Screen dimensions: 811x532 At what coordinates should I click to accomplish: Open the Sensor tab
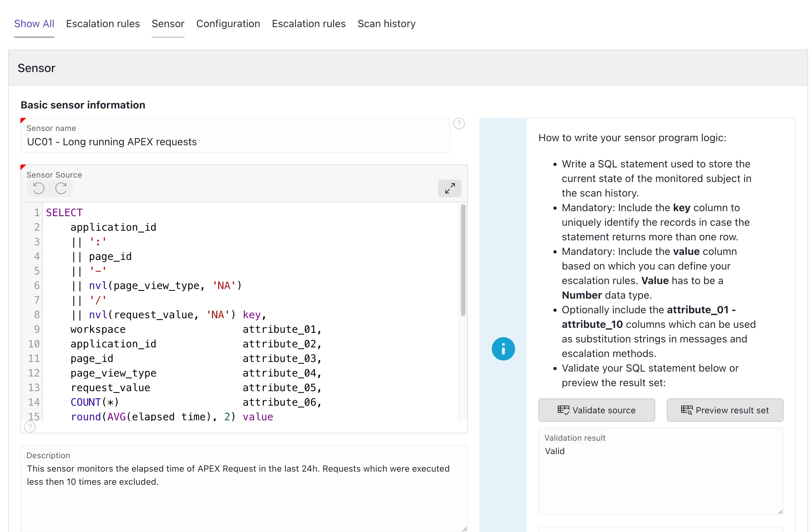tap(168, 24)
